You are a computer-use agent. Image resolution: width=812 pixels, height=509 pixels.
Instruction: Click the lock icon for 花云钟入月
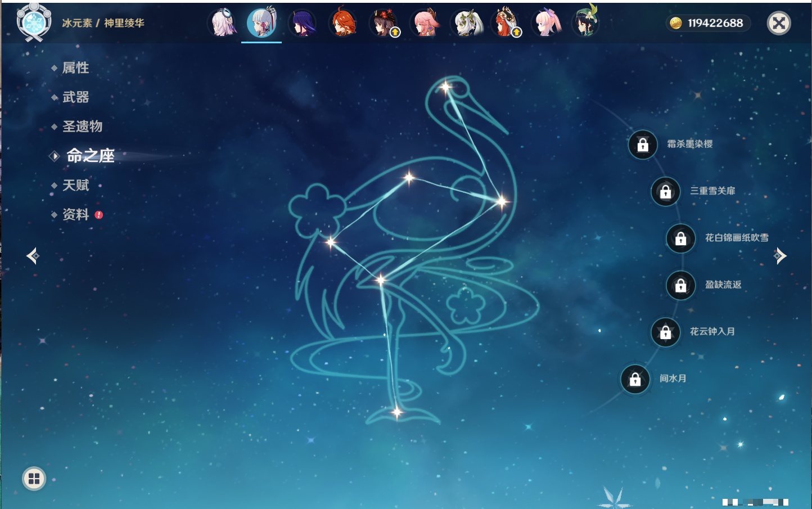(x=666, y=332)
